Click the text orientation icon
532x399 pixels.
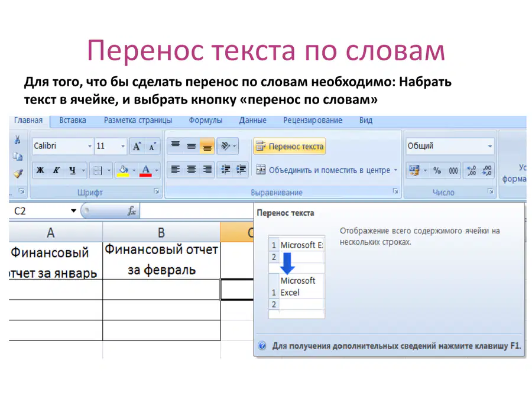click(228, 146)
